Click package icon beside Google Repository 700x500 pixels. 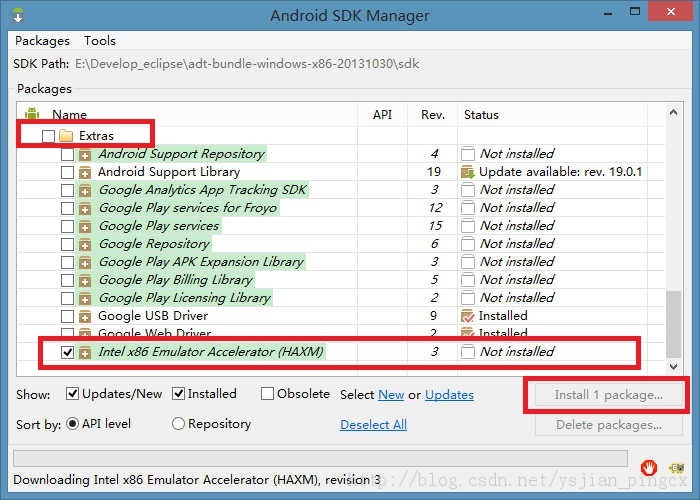pos(84,245)
